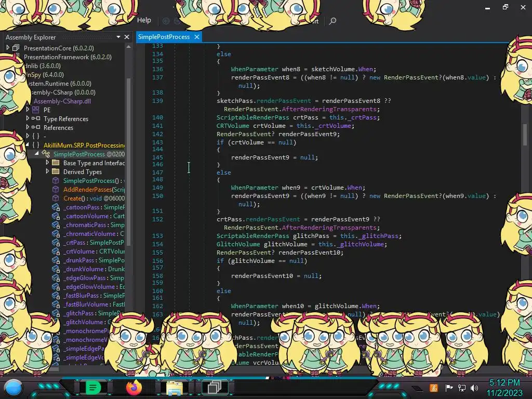The image size is (532, 399).
Task: Click the SimplePostProcess class icon in tree
Action: (x=46, y=154)
